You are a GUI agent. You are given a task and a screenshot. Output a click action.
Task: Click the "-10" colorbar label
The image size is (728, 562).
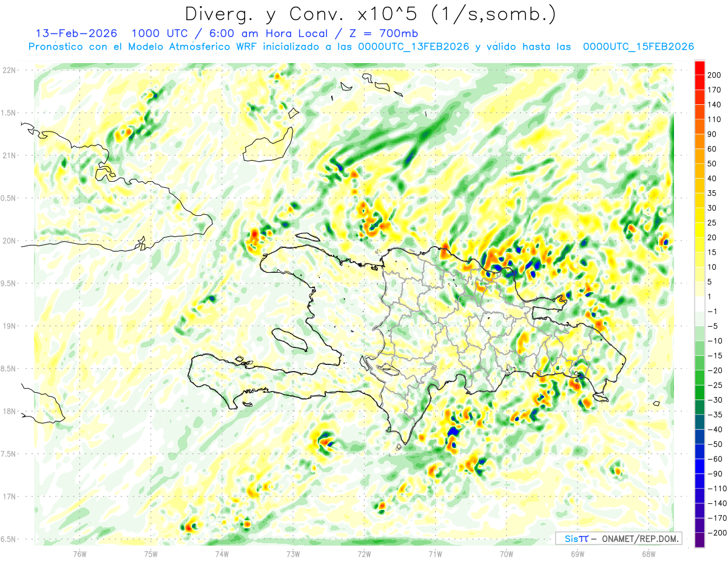coord(716,341)
